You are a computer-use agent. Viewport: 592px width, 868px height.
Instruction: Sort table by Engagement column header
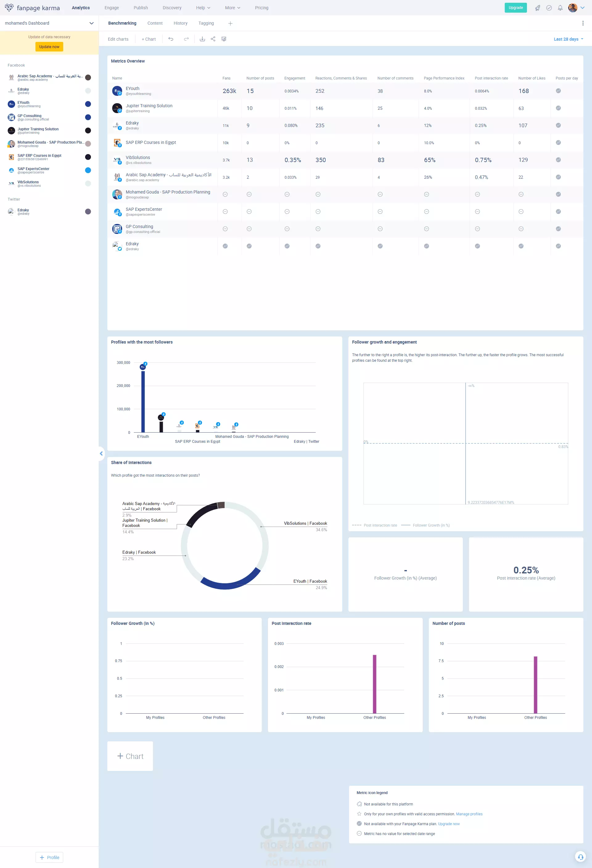(294, 78)
